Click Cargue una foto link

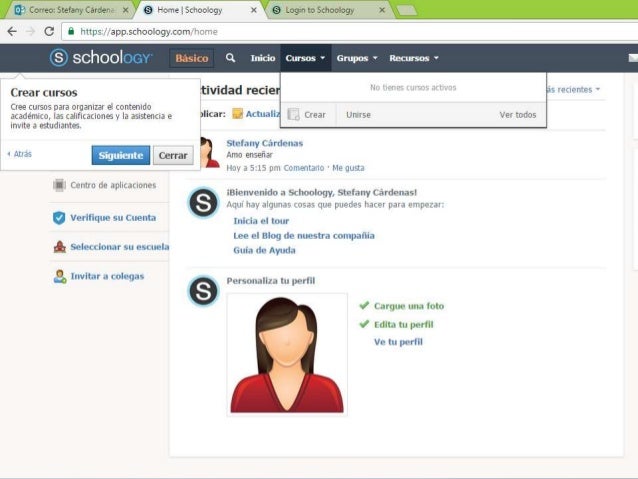point(409,306)
